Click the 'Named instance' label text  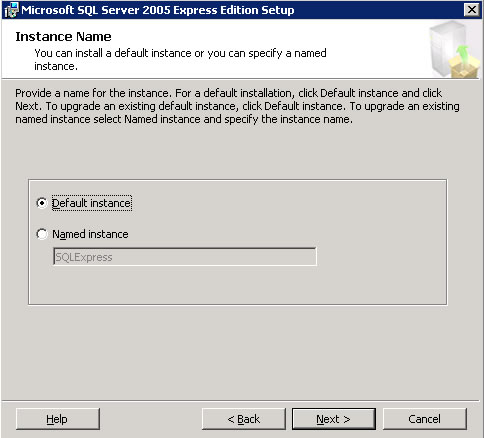90,234
